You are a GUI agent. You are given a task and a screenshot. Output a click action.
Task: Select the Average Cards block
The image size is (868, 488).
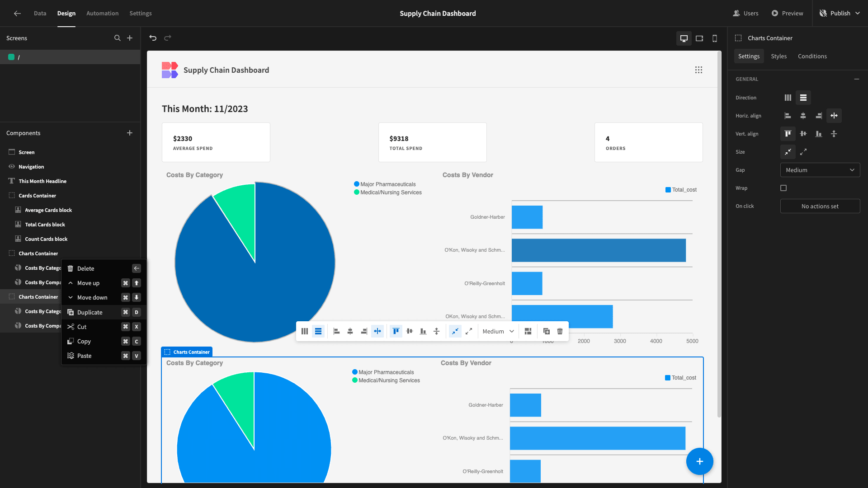tap(70, 210)
